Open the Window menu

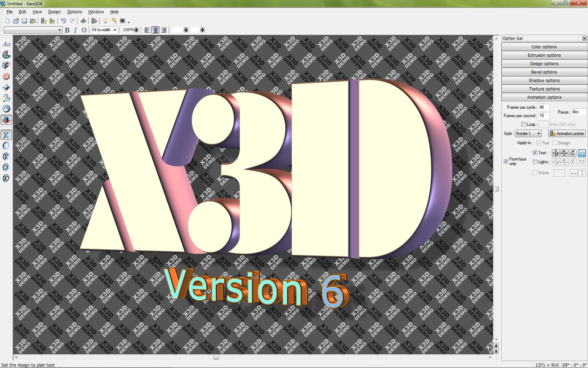point(96,12)
